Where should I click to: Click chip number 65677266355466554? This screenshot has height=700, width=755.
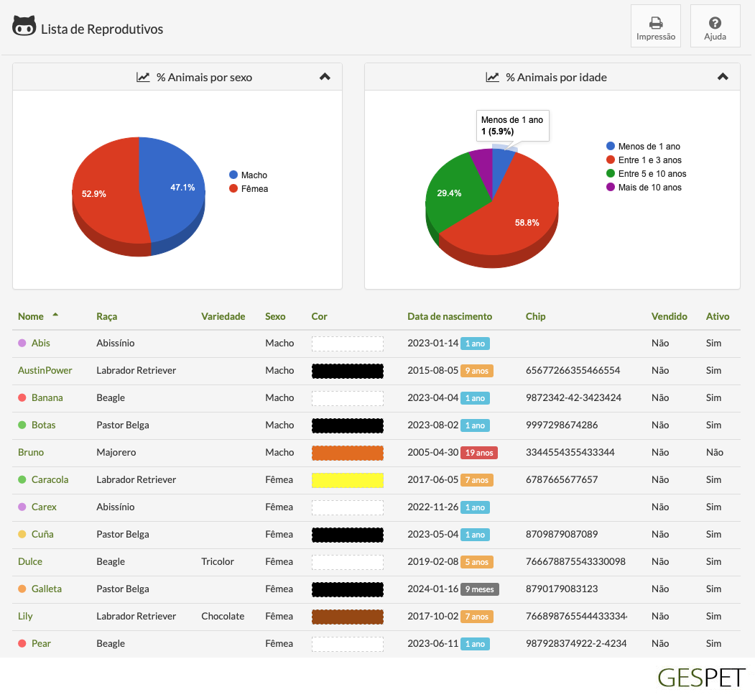[573, 370]
